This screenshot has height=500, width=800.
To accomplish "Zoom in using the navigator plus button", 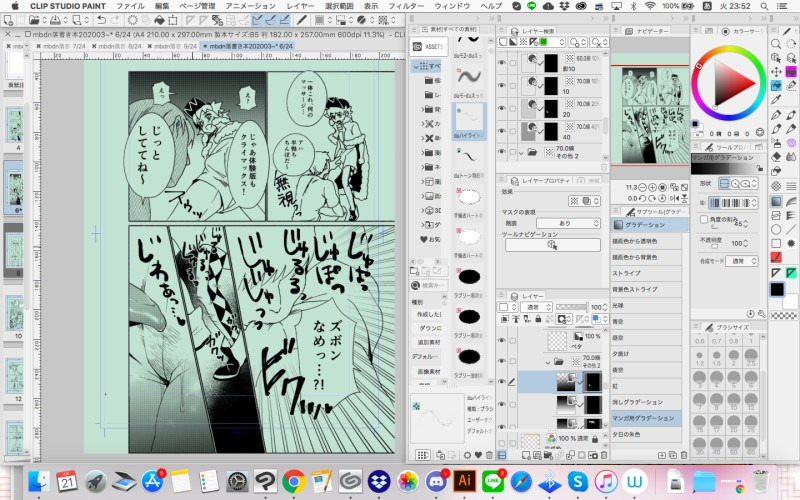I will (652, 188).
